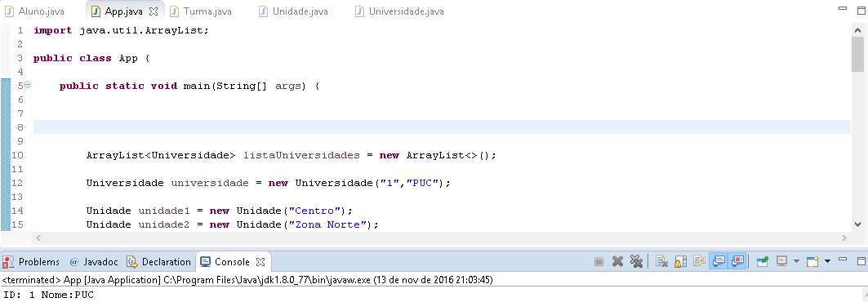Image resolution: width=868 pixels, height=302 pixels.
Task: Open the Display Selected Console dropdown arrow
Action: (796, 262)
